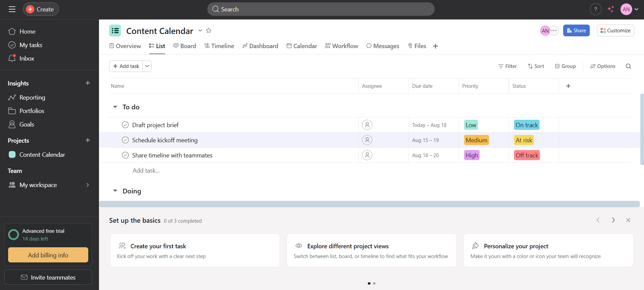Collapse the To do section
This screenshot has height=290, width=644.
click(x=115, y=107)
